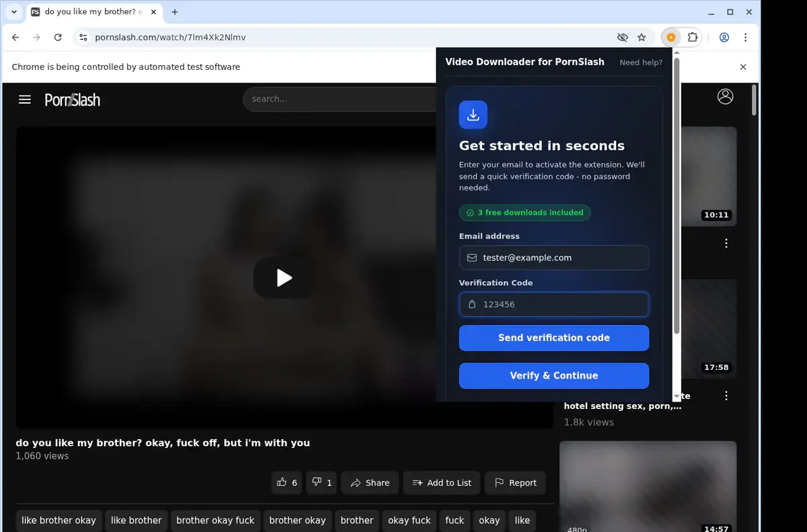
Task: Click the popup vertical scrollbar
Action: (x=677, y=195)
